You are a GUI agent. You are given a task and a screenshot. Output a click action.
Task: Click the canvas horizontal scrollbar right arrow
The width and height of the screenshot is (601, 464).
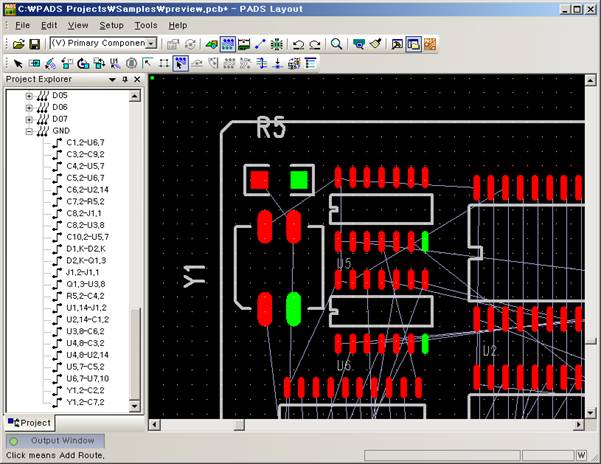pos(578,425)
